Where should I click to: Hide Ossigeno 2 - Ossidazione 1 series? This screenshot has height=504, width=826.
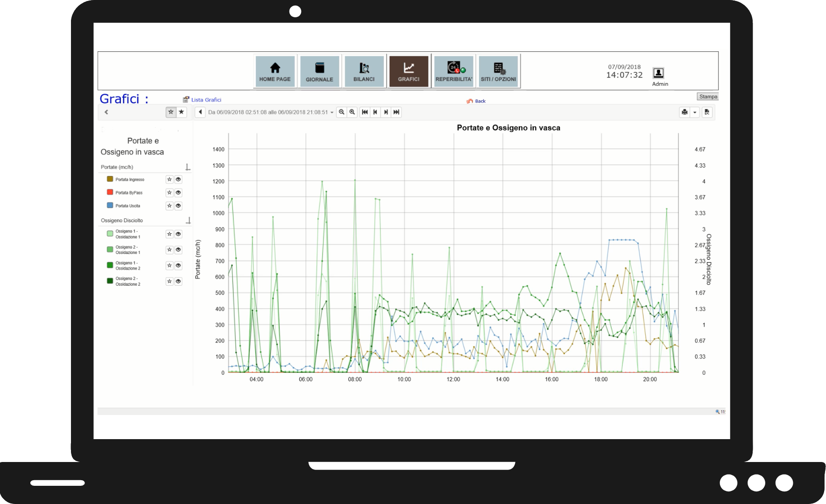coord(178,250)
